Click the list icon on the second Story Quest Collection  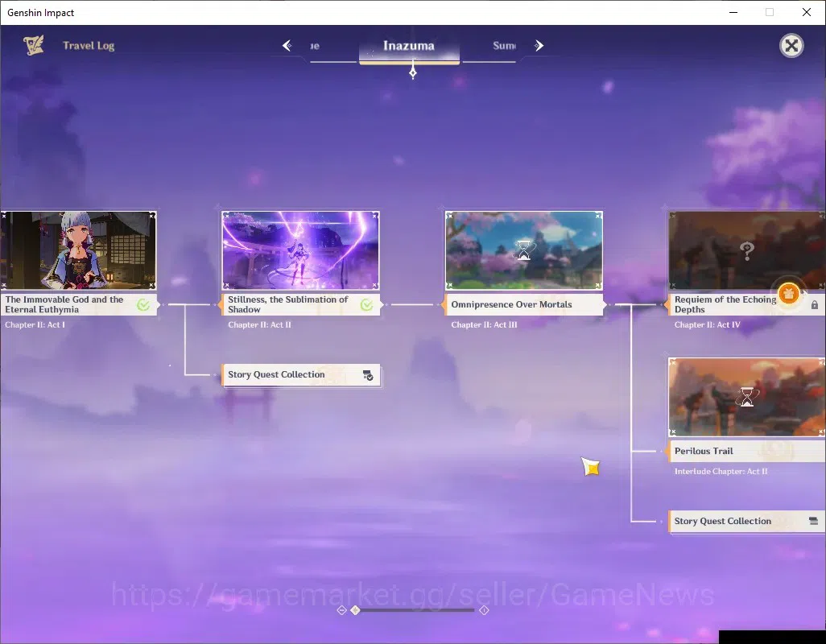point(813,522)
